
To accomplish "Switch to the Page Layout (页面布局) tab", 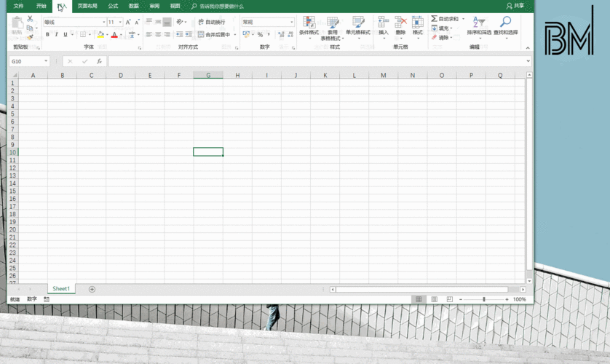I will (87, 6).
